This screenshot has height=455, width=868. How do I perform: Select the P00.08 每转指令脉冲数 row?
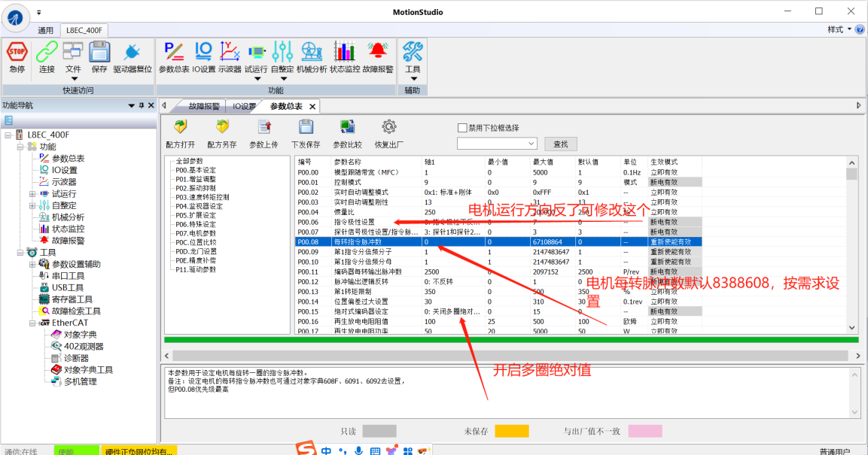click(499, 241)
